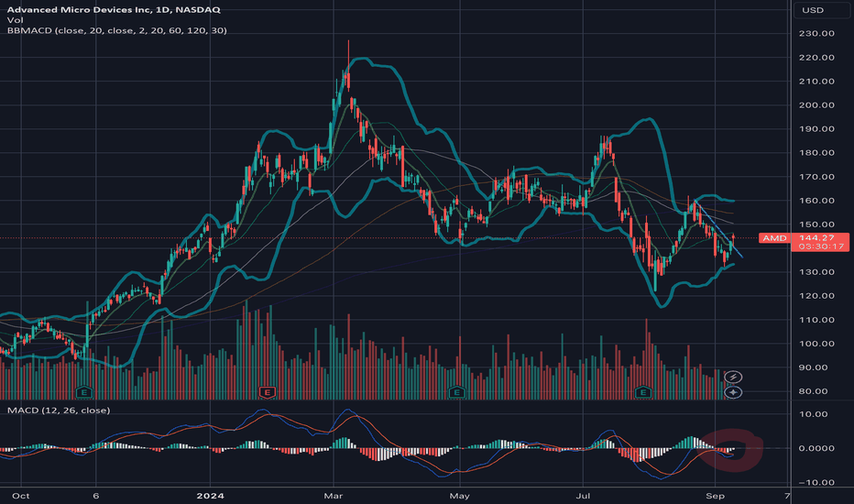Image resolution: width=854 pixels, height=504 pixels.
Task: Click the MACD pane −10.00 axis label
Action: (816, 483)
